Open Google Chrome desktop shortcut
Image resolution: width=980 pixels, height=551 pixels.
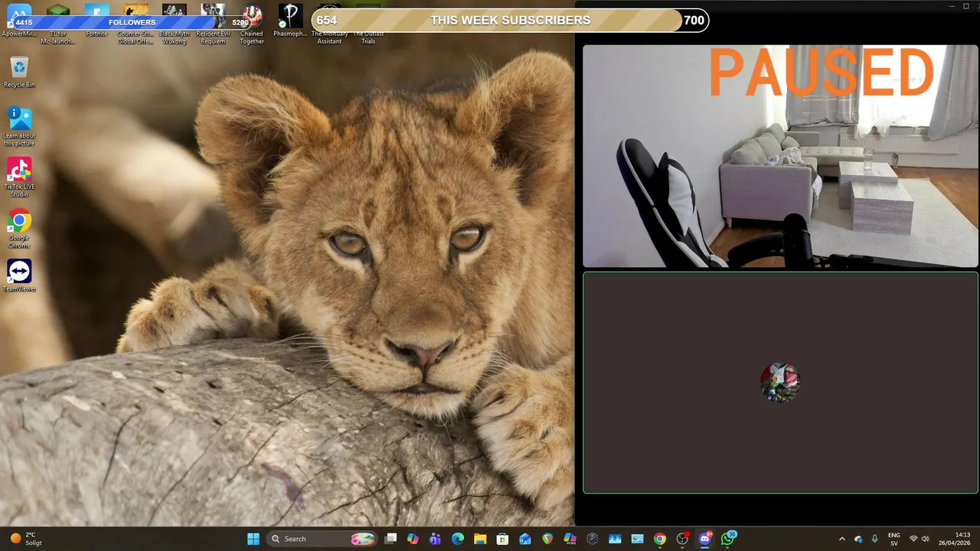19,229
